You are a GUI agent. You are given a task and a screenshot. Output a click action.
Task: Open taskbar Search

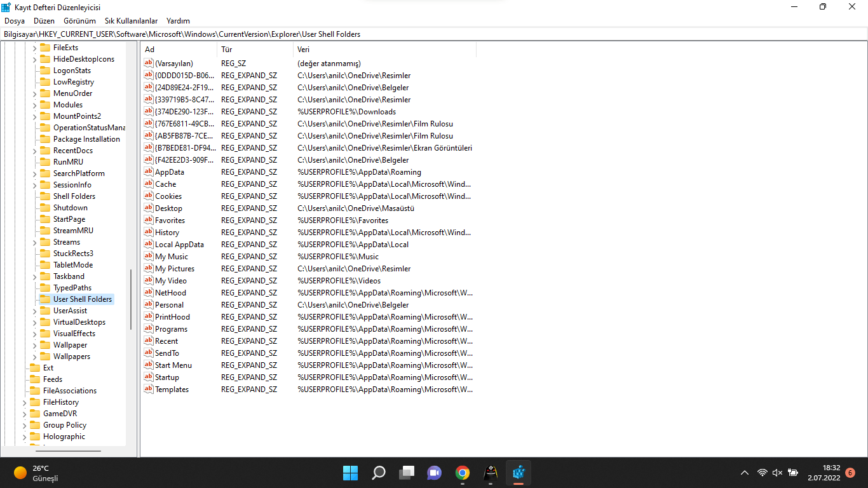click(x=378, y=473)
